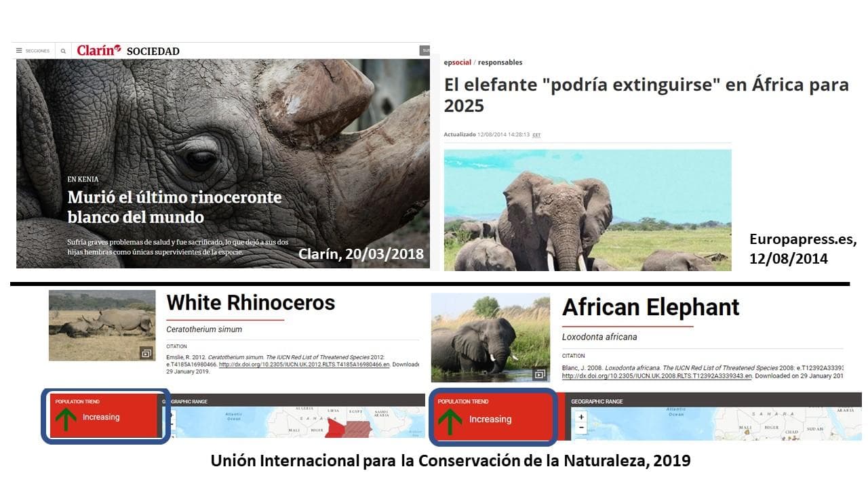Screen dimensions: 868x488
Task: Click the Clarín search magnifier icon
Action: [63, 51]
